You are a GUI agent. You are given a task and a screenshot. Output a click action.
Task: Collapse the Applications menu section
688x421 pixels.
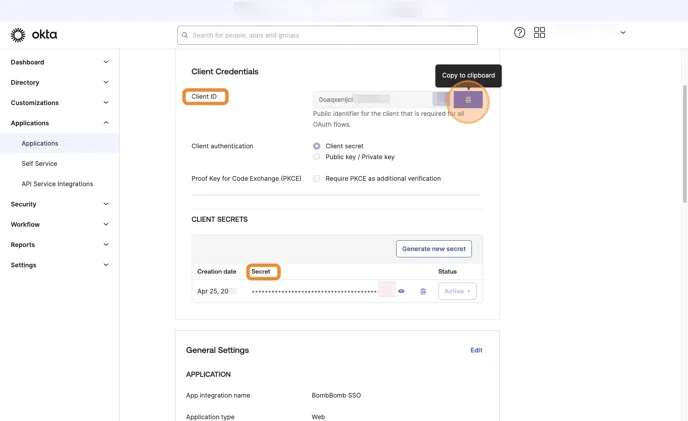click(x=106, y=123)
